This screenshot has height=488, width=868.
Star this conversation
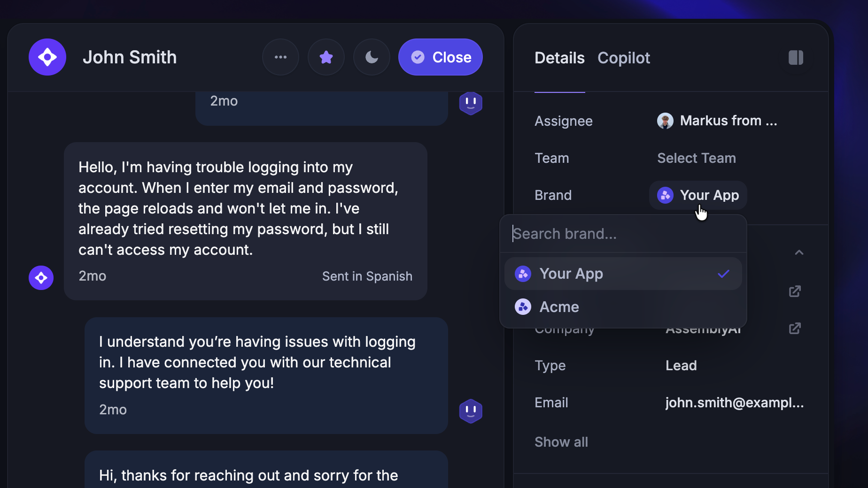pyautogui.click(x=326, y=57)
